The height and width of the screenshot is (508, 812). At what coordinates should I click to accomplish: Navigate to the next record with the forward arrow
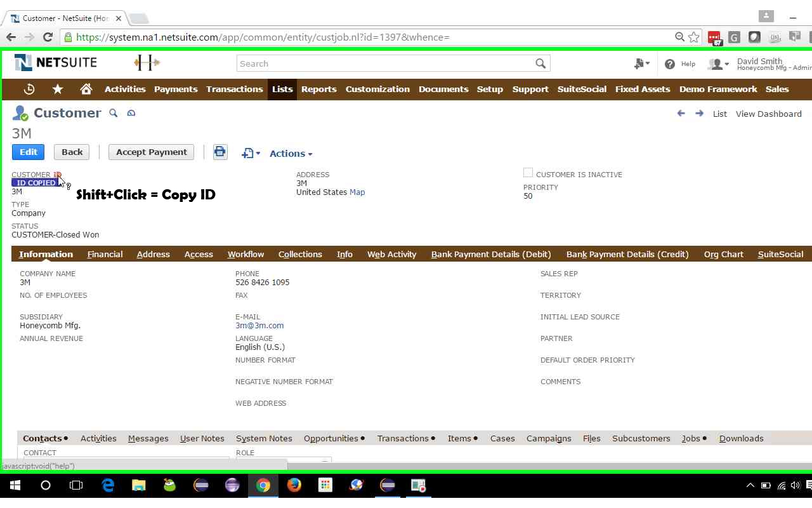pyautogui.click(x=698, y=113)
